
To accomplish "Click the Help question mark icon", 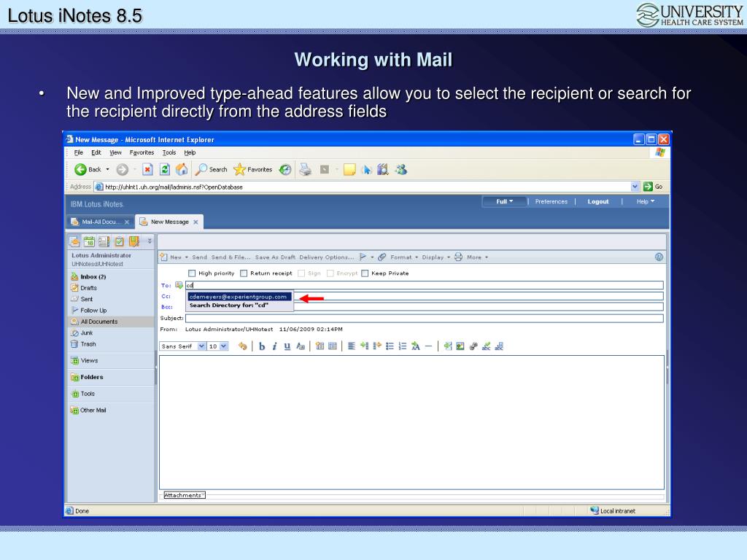I will tap(659, 257).
